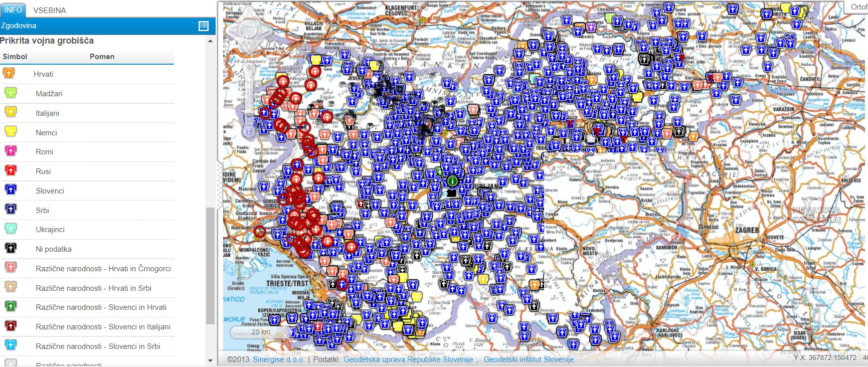Click the ZAGREB label on the map
This screenshot has width=868, height=367.
[x=747, y=230]
